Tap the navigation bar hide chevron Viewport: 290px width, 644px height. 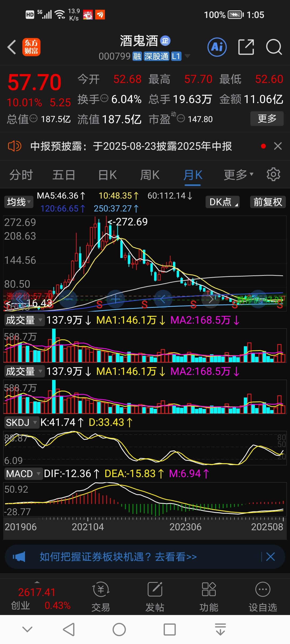(x=27, y=629)
